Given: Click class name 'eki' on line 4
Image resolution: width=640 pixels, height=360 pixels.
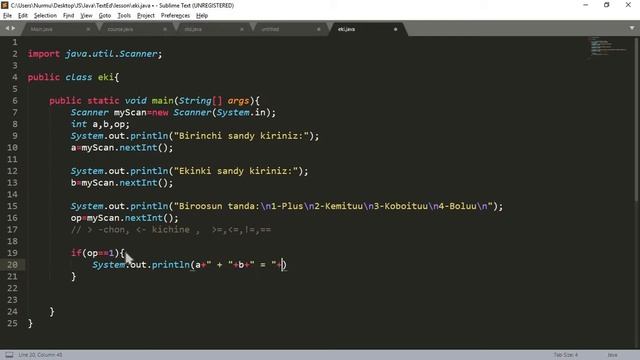Looking at the screenshot, I should click(106, 77).
